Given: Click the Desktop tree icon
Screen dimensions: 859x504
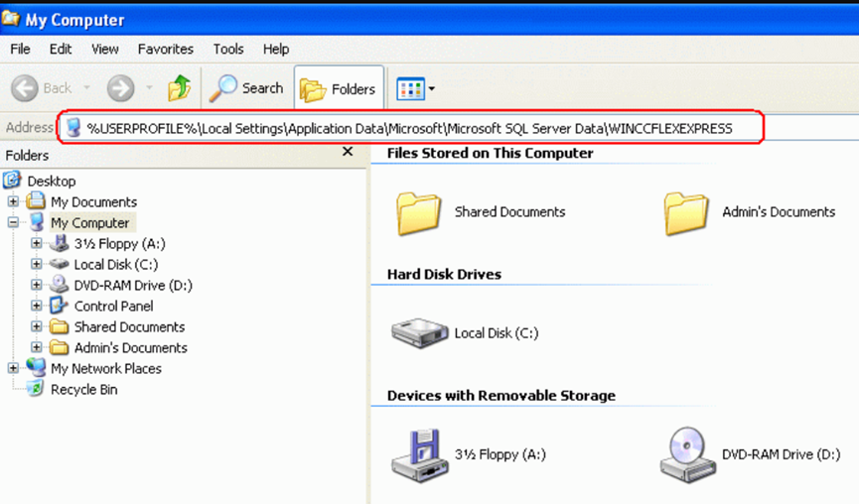Looking at the screenshot, I should point(12,180).
